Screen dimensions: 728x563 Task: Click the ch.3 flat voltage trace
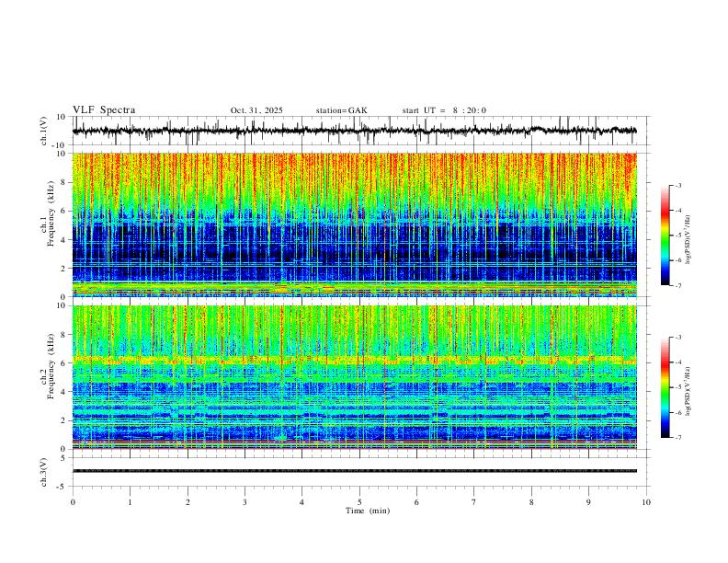tap(354, 471)
